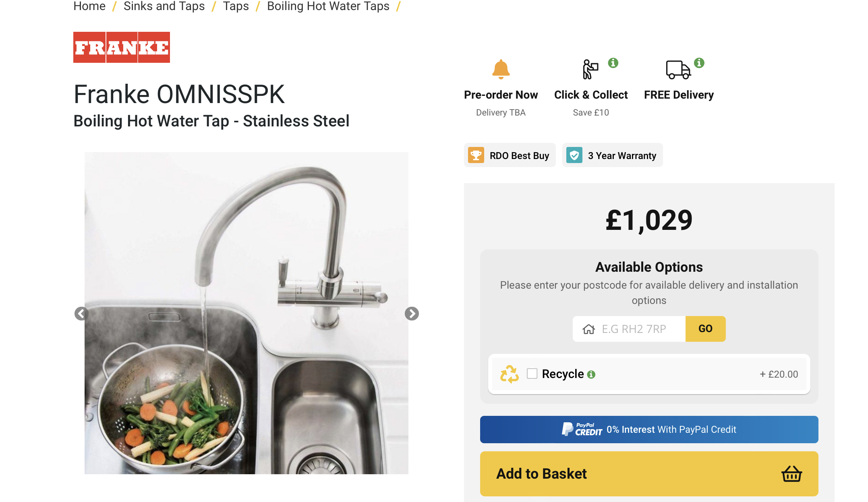Go to Home breadcrumb
Screen dimensions: 868x502
point(89,6)
